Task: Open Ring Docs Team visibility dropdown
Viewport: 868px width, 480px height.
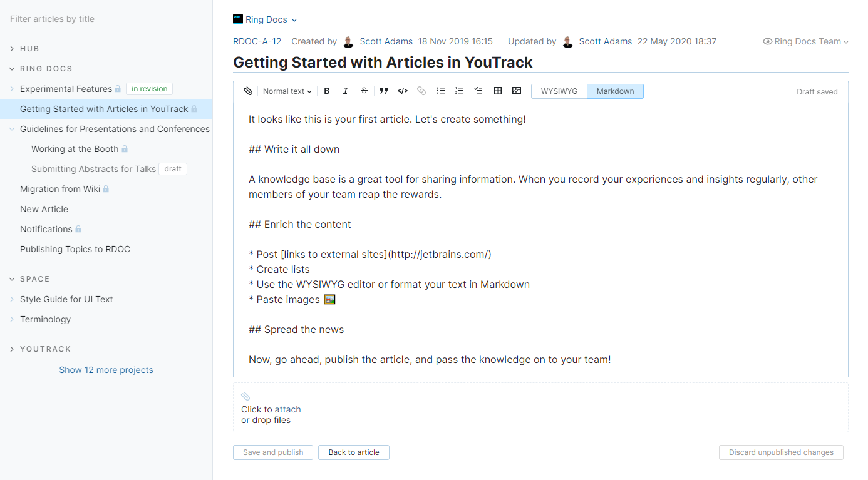Action: coord(806,41)
